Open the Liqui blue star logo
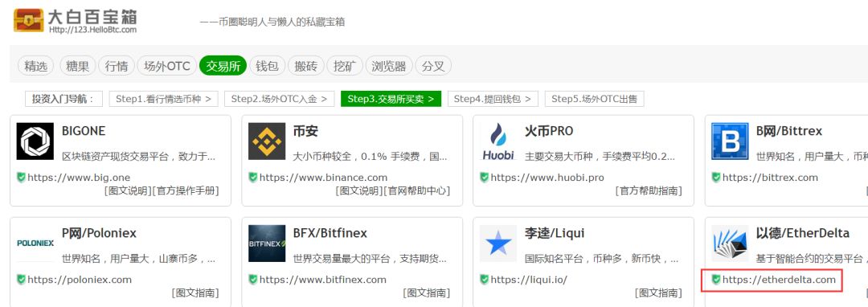The height and width of the screenshot is (307, 868). click(x=498, y=244)
